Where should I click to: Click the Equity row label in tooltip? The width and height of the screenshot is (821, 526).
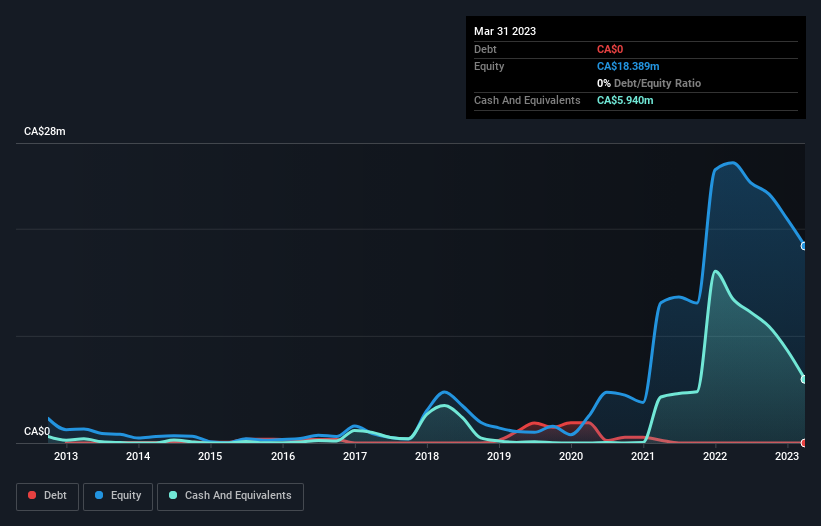click(x=489, y=66)
